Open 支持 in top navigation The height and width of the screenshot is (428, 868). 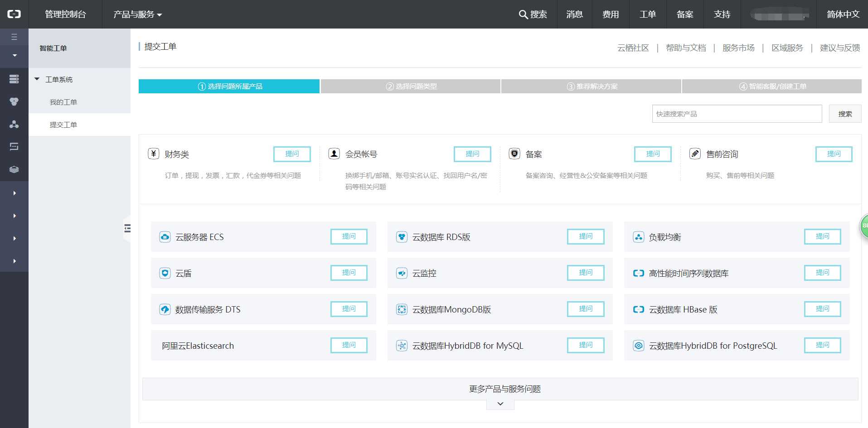(722, 14)
